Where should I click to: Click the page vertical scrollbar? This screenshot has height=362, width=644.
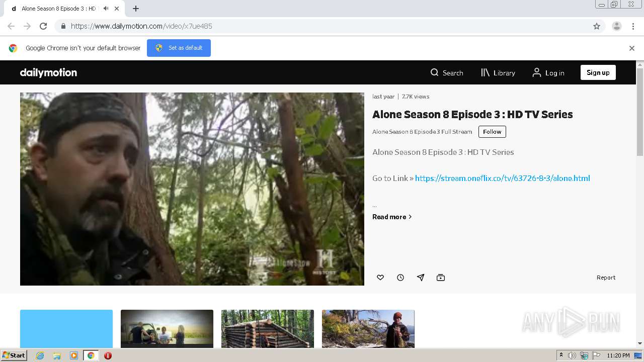(x=640, y=112)
